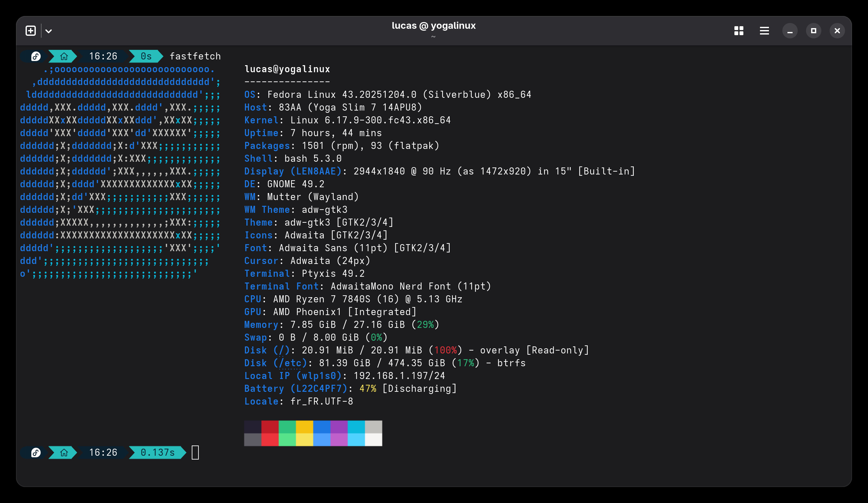This screenshot has height=503, width=868.
Task: Click the dark red color swatch
Action: [270, 427]
